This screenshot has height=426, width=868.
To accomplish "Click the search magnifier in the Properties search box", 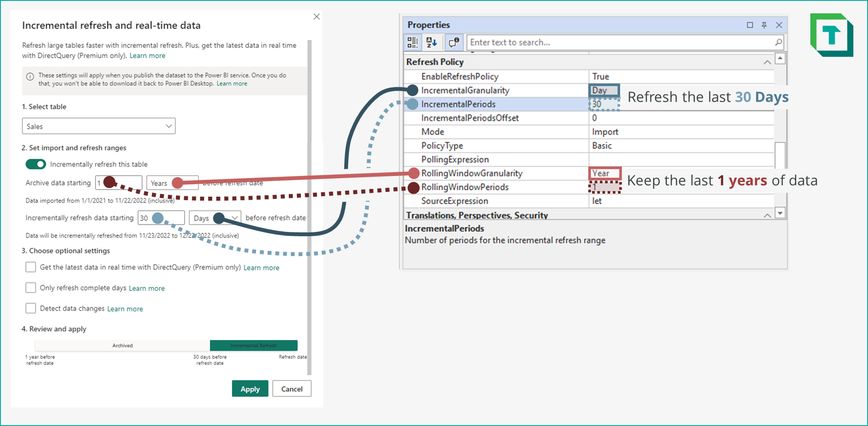I will [x=779, y=42].
